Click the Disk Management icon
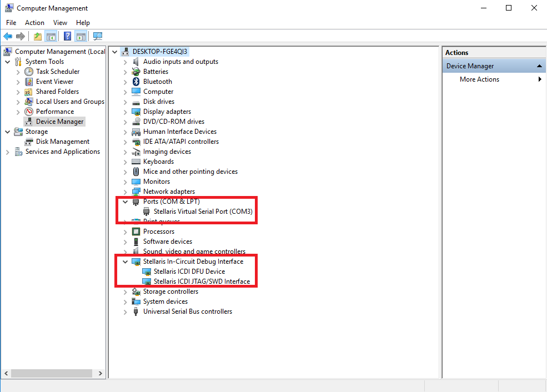The image size is (547, 392). (29, 142)
